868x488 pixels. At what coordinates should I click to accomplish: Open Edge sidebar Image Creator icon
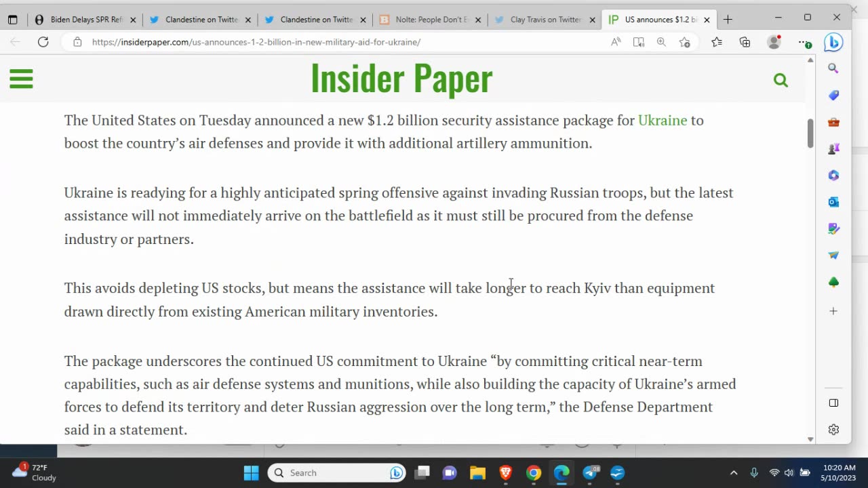point(833,228)
